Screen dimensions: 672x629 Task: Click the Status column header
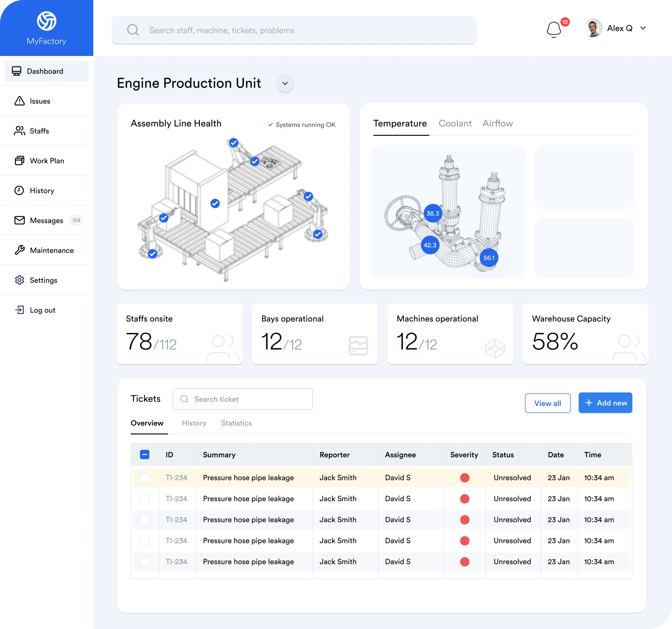tap(503, 455)
